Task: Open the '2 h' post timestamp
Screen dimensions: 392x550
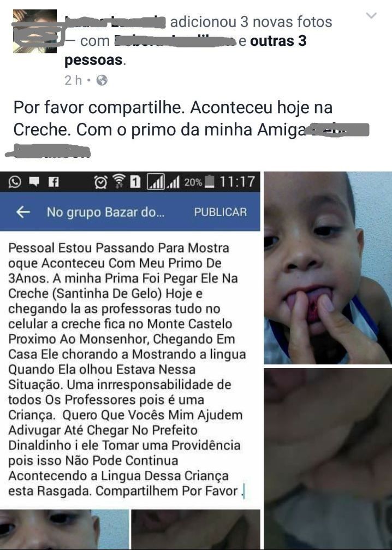Action: click(73, 80)
